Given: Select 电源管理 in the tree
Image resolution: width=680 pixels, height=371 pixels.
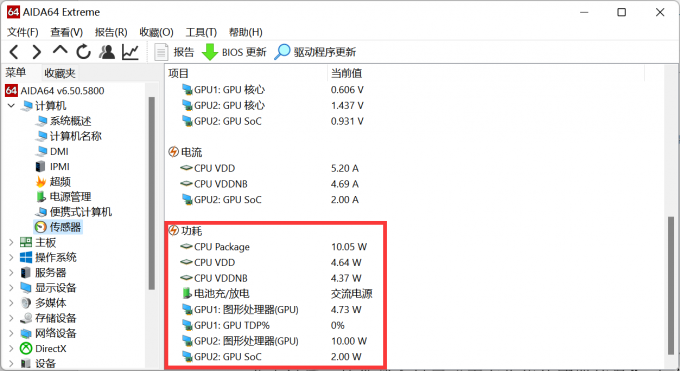Looking at the screenshot, I should coord(63,197).
